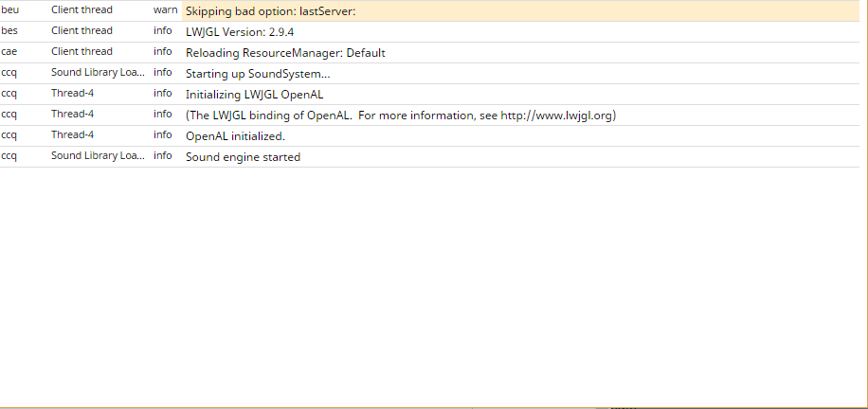Click the thread cell of the LWJGL Version row
The image size is (868, 409).
pyautogui.click(x=81, y=31)
